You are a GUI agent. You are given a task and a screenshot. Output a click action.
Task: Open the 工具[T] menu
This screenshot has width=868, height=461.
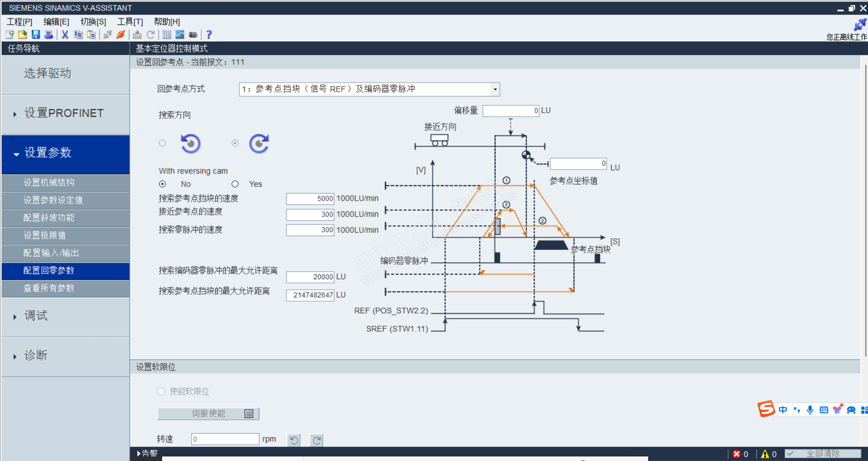tap(130, 22)
